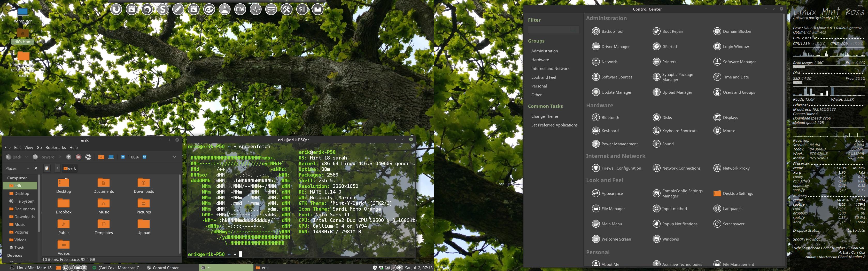The width and height of the screenshot is (868, 271).
Task: Open Keyboard Shortcuts settings
Action: 675,131
